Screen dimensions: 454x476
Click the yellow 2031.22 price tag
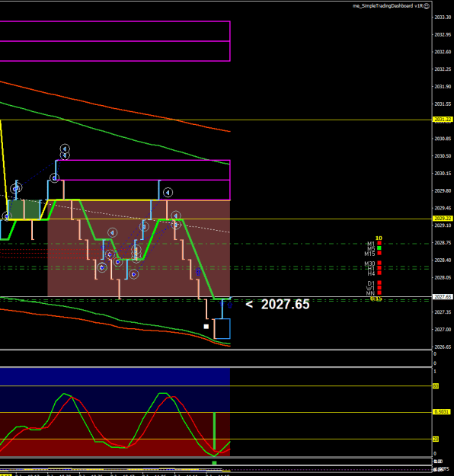(x=443, y=120)
